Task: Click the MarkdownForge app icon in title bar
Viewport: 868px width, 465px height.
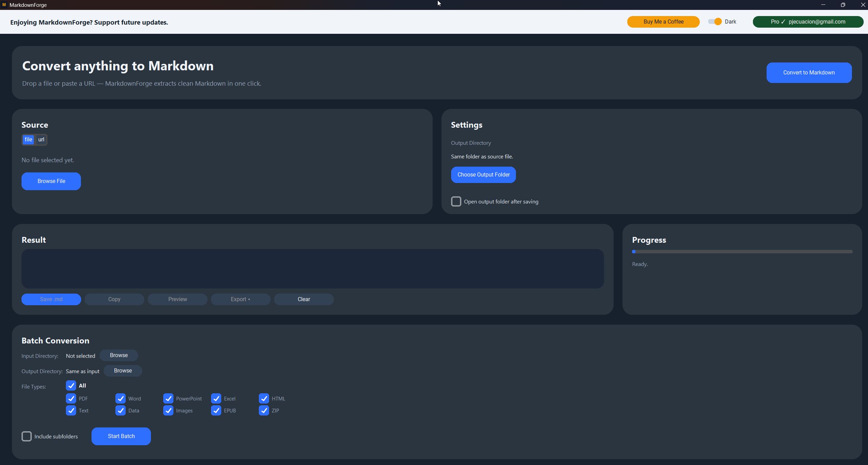Action: 4,5
